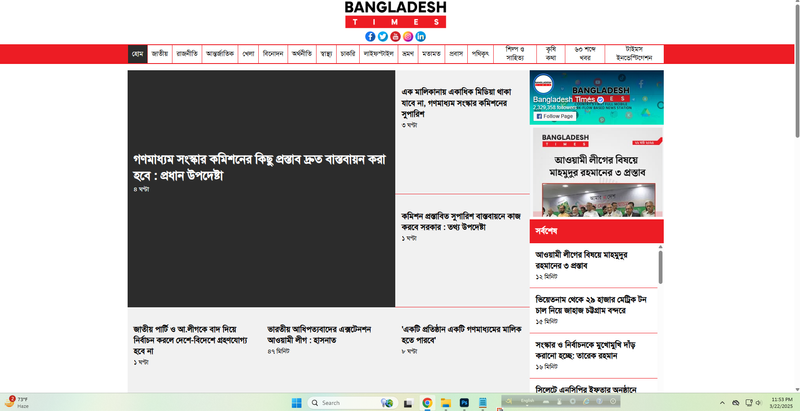Open the কৃষি কথা menu section

coord(551,54)
